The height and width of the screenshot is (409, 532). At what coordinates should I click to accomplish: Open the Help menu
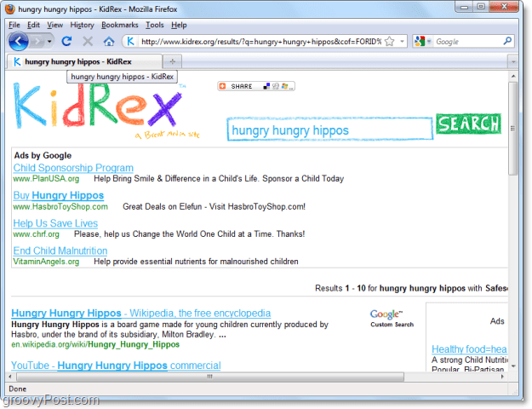click(x=179, y=26)
